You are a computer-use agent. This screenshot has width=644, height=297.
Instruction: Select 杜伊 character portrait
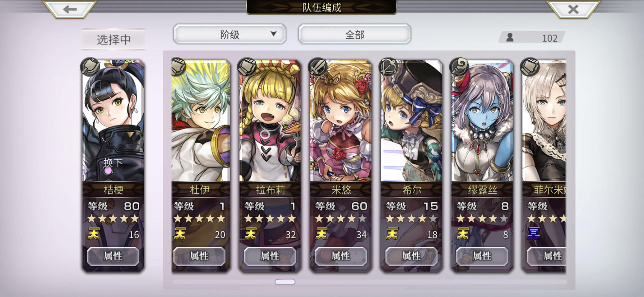point(200,121)
